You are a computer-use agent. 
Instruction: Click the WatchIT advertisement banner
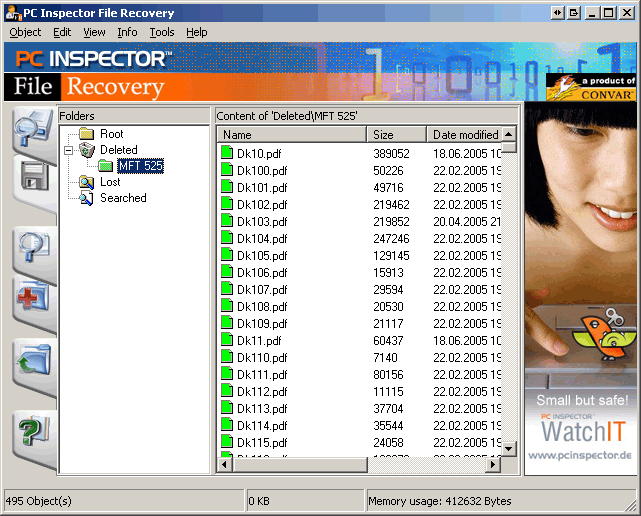click(581, 288)
